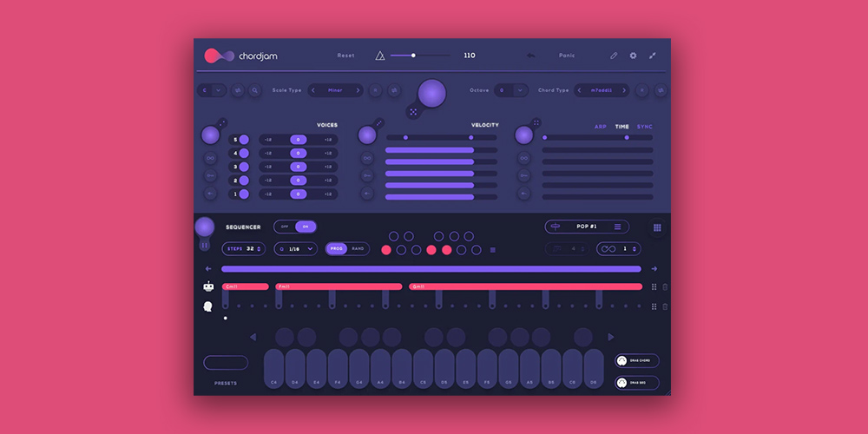
Task: Click the head profile icon in sequencer
Action: (x=208, y=306)
